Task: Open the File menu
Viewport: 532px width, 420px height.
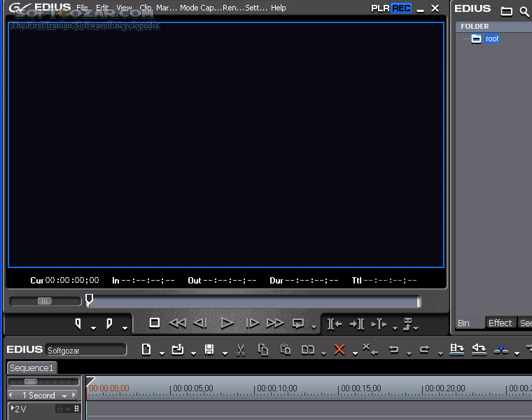Action: coord(82,8)
